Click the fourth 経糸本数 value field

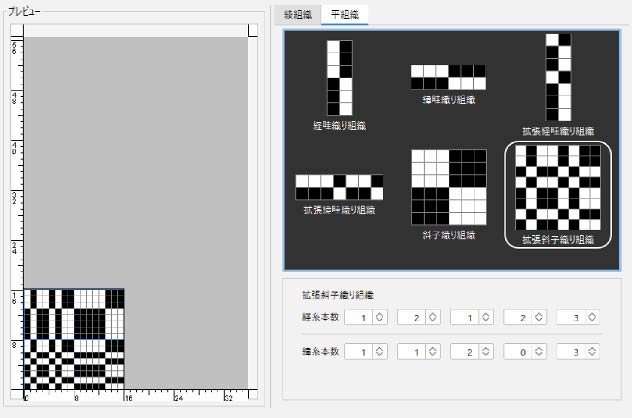518,317
